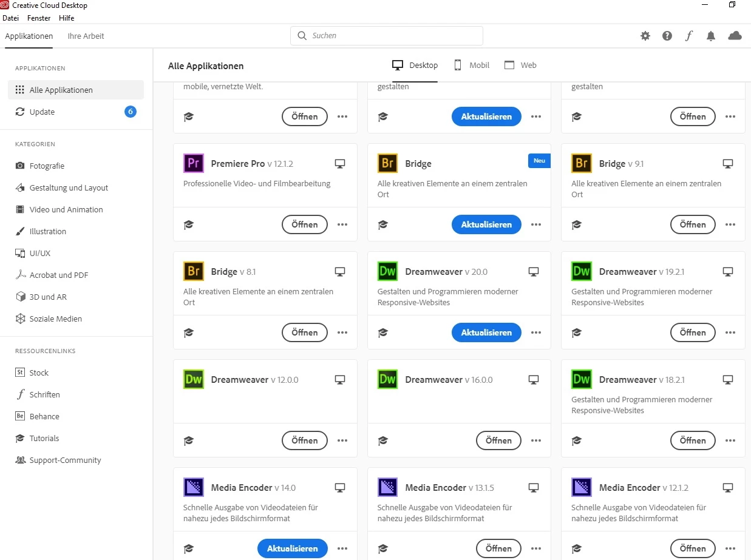Open more options for Dreamweaver v 12.0.0
Screen dimensions: 751x560
click(x=342, y=440)
